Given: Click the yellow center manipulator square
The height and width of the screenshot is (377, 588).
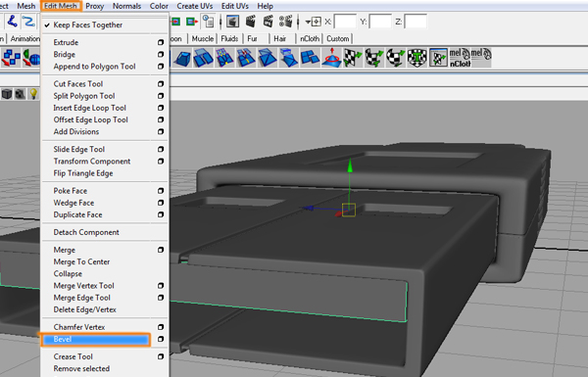Looking at the screenshot, I should point(349,210).
